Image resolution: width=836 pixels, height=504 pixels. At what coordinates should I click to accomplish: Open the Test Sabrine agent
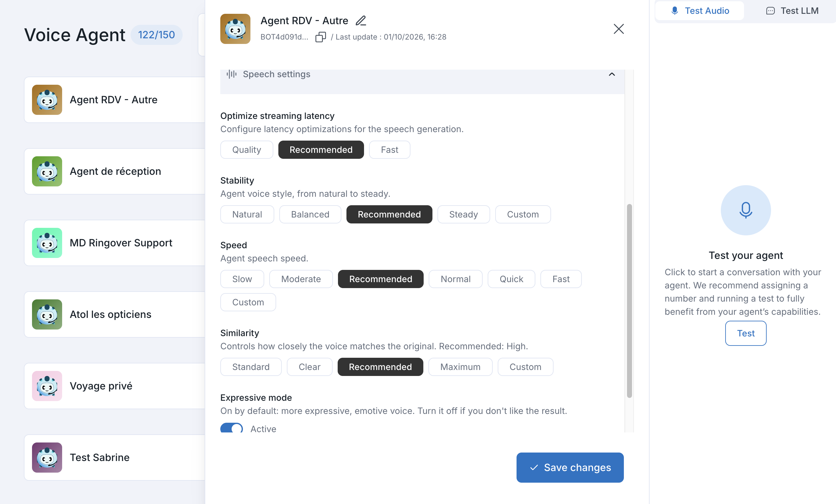tap(115, 458)
